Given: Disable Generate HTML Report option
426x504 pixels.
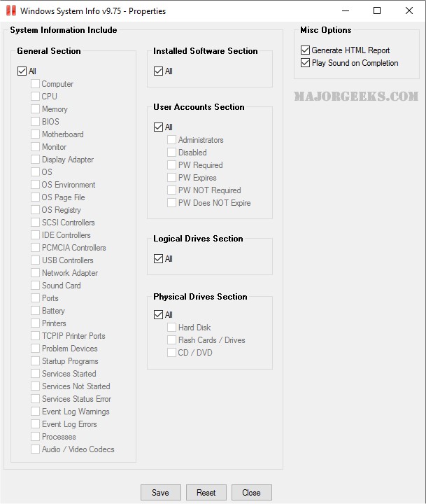Looking at the screenshot, I should click(305, 50).
